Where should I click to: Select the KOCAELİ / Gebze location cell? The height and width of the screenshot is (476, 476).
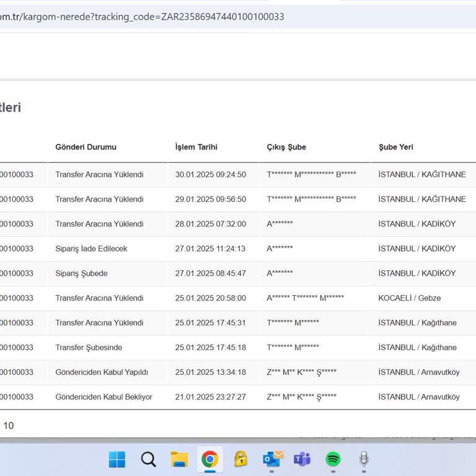pyautogui.click(x=410, y=298)
